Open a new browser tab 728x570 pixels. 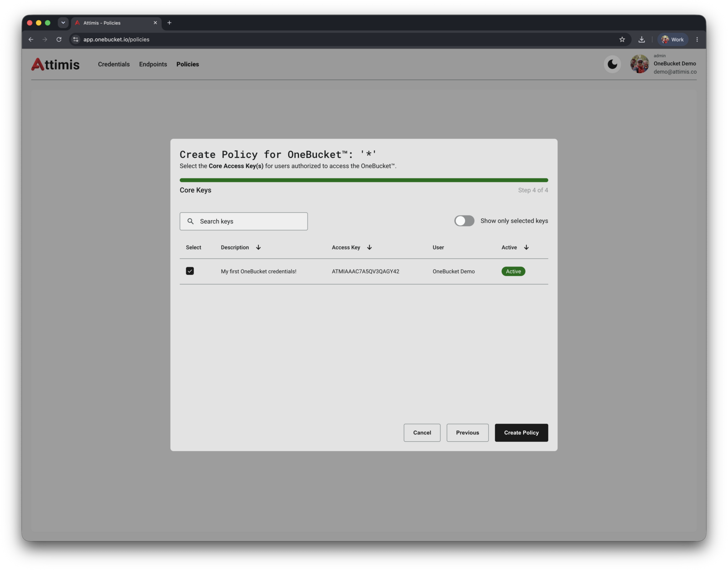pyautogui.click(x=169, y=23)
